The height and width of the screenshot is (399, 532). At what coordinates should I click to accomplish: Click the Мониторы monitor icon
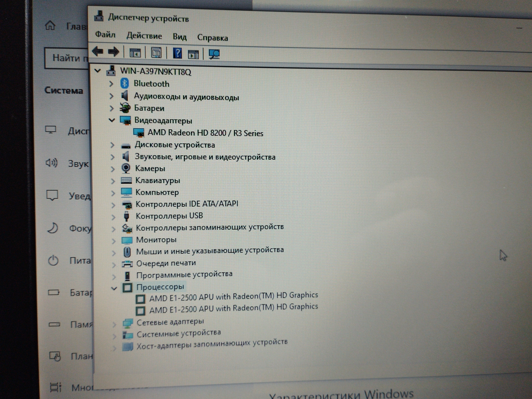(127, 240)
